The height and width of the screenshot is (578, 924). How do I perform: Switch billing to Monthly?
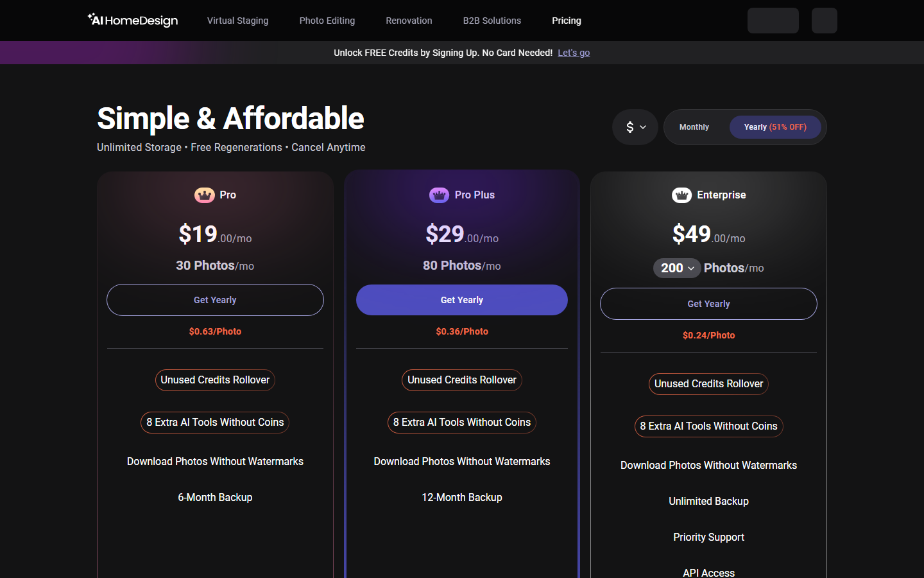pos(694,127)
